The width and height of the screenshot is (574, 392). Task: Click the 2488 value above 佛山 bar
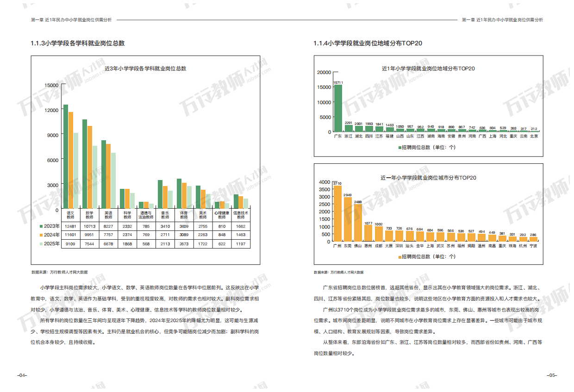358,202
